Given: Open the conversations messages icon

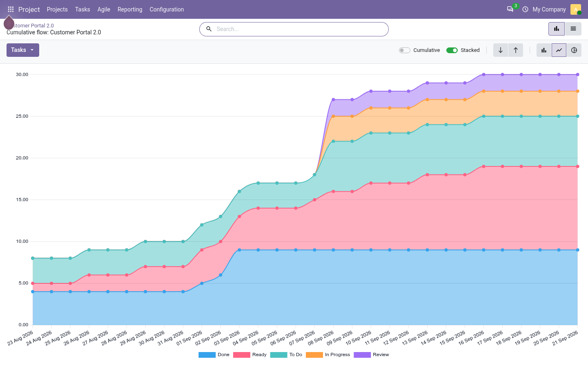Looking at the screenshot, I should tap(510, 9).
